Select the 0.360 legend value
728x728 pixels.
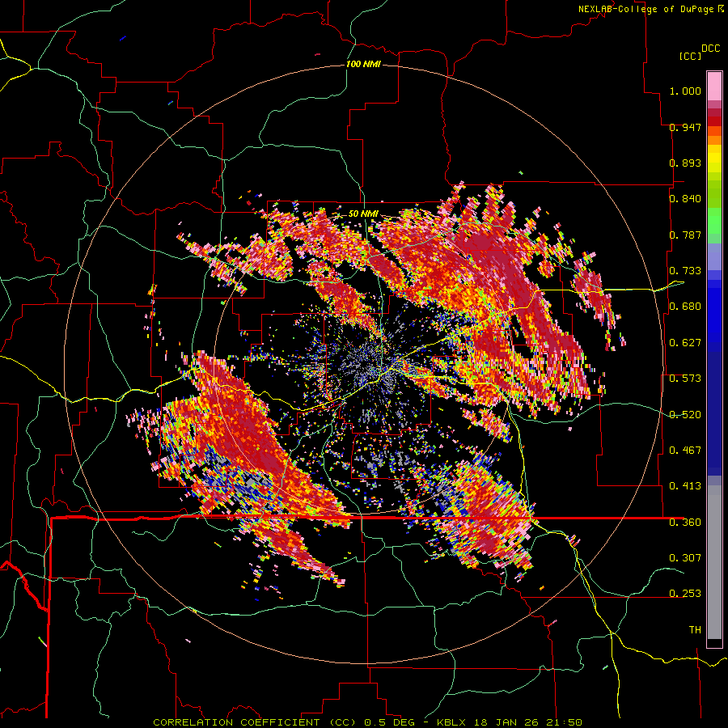(685, 522)
